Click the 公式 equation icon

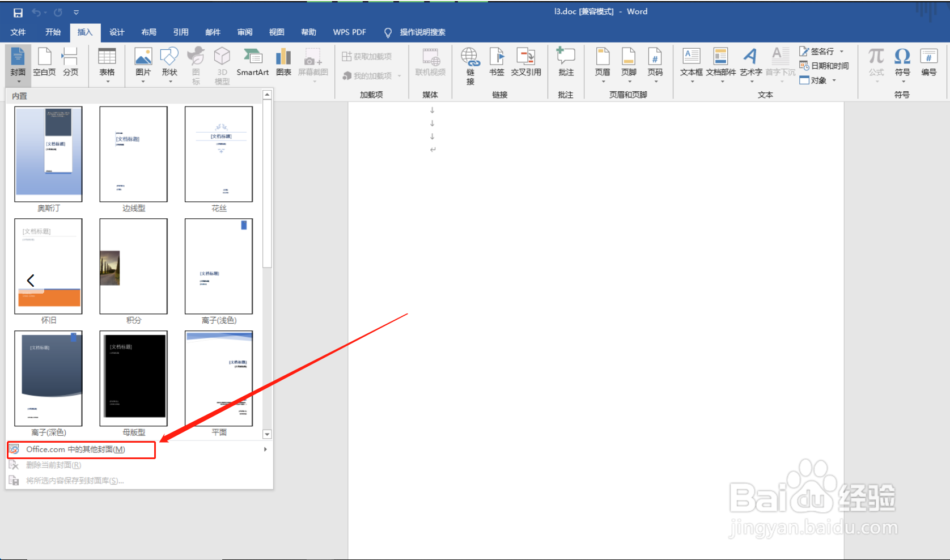pyautogui.click(x=876, y=57)
